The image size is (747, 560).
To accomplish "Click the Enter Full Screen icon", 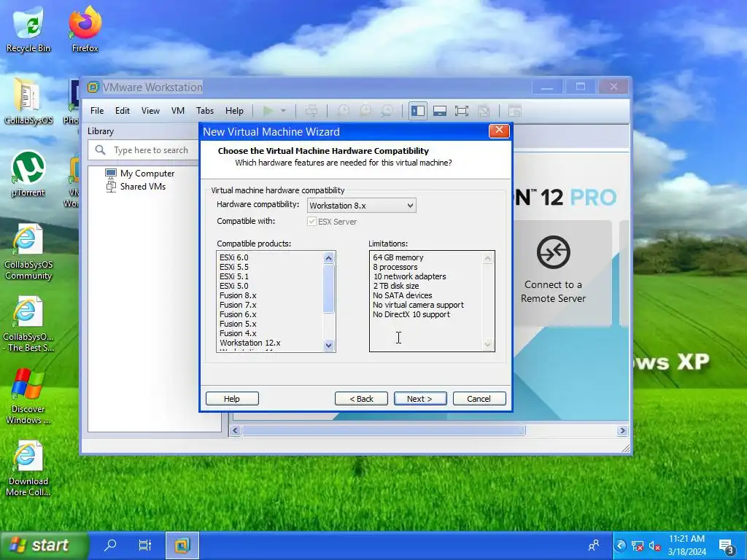I will 462,111.
